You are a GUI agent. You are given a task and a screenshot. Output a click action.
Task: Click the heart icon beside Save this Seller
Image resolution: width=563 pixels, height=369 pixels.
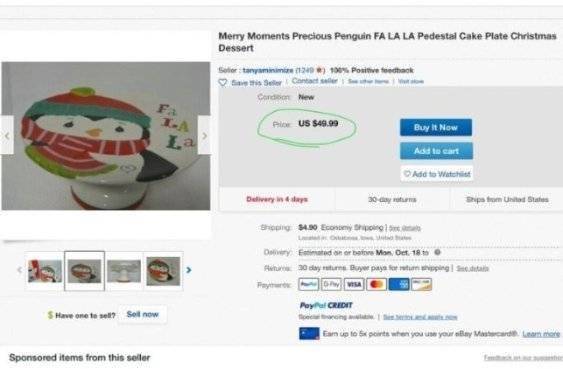[223, 83]
